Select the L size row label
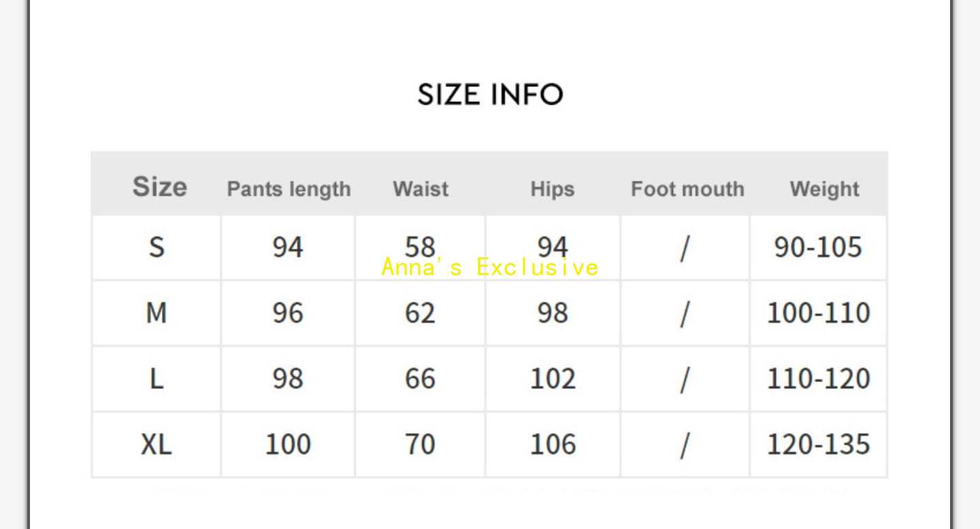Viewport: 980px width, 529px height. click(157, 379)
